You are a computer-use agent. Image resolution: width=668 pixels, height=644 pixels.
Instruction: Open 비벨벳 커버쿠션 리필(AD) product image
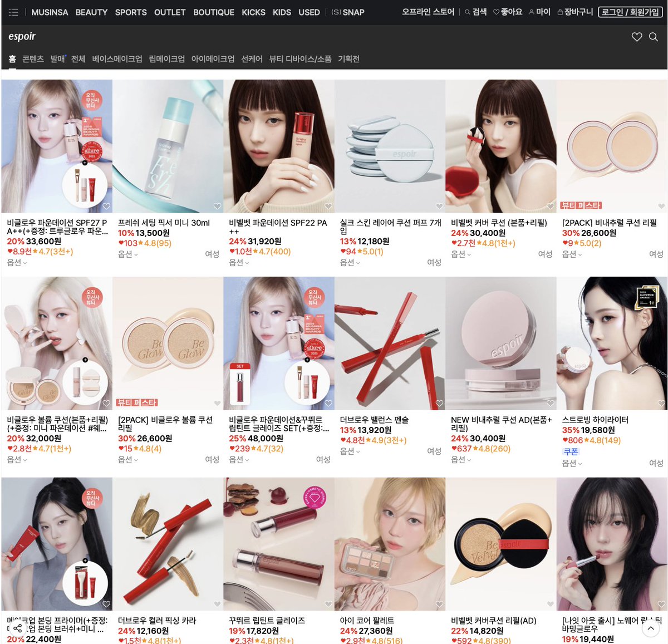pyautogui.click(x=500, y=544)
